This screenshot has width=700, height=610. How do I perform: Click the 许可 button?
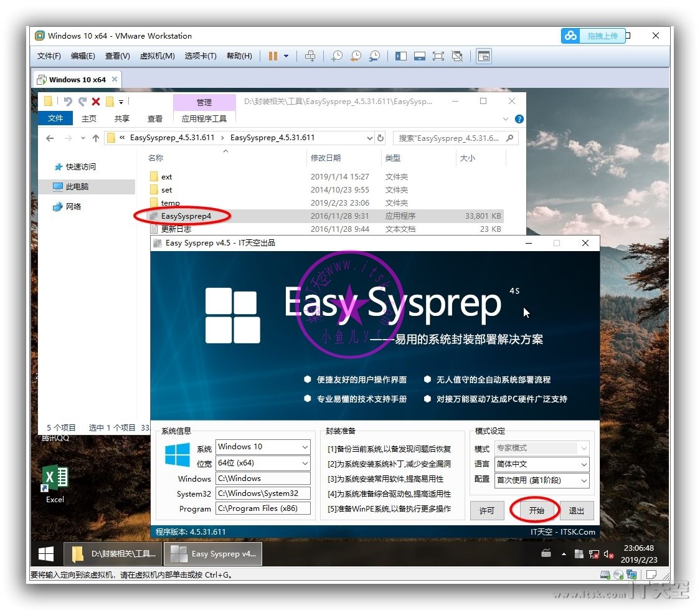pyautogui.click(x=487, y=510)
